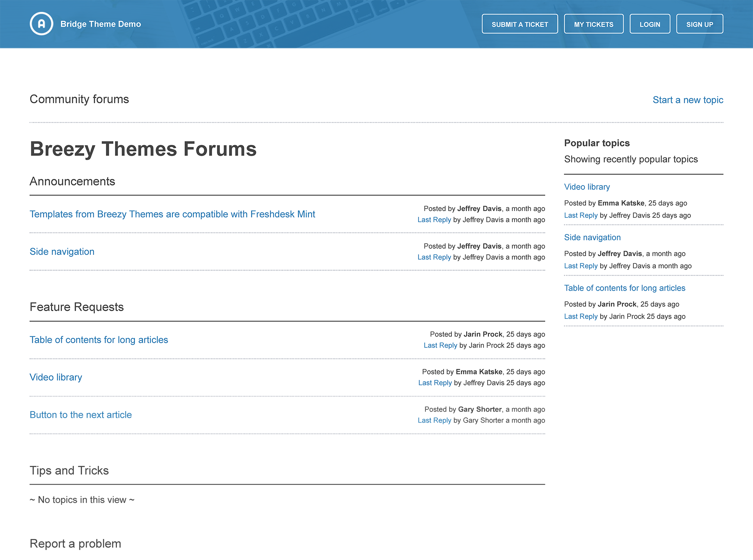Open Video library topic in Feature Requests
The height and width of the screenshot is (560, 753).
(56, 377)
